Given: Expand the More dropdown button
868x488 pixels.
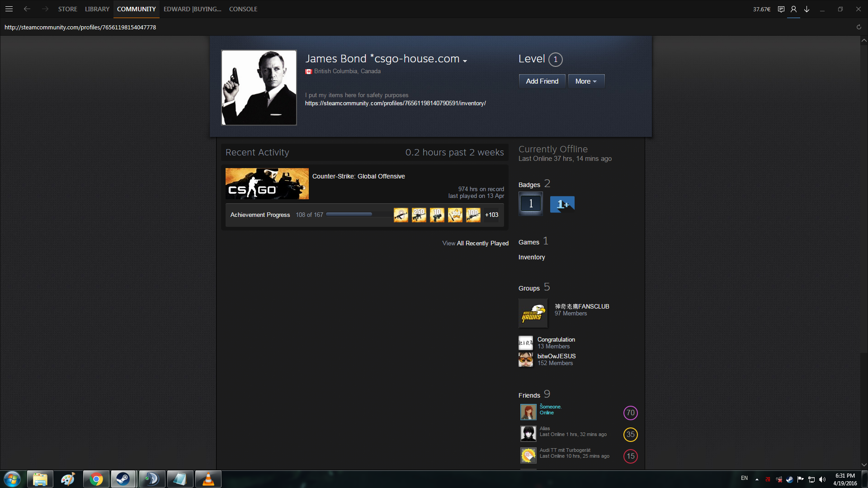Looking at the screenshot, I should [586, 81].
